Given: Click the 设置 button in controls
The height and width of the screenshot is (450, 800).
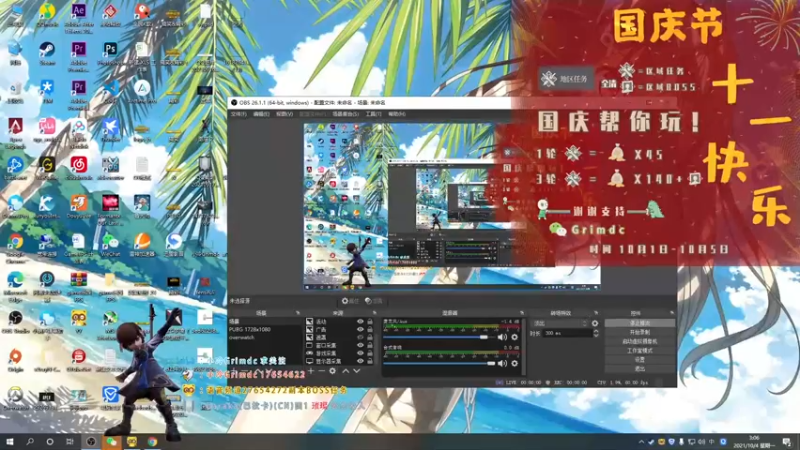Looking at the screenshot, I should click(x=640, y=360).
